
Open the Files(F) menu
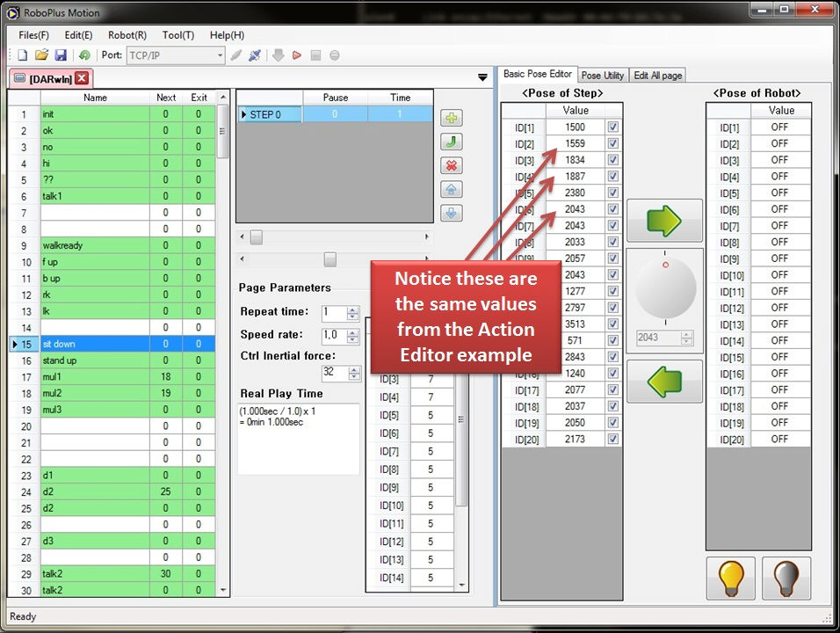(33, 35)
